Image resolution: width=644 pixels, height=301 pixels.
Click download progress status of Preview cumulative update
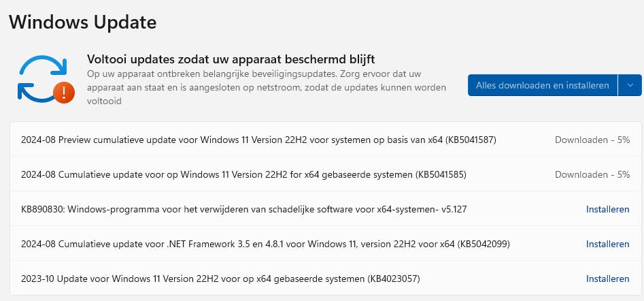592,140
